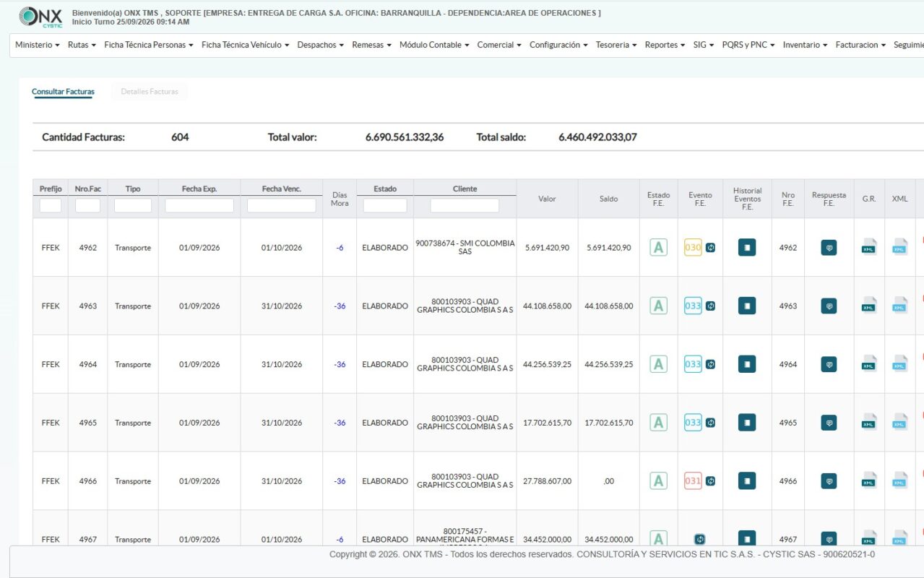Image resolution: width=924 pixels, height=578 pixels.
Task: Click the XML column icon for invoice 4964
Action: click(899, 364)
